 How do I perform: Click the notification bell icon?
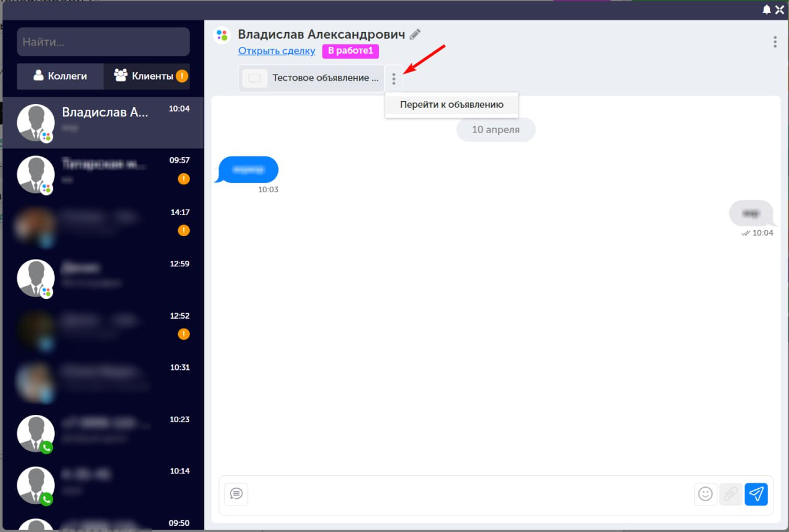767,9
